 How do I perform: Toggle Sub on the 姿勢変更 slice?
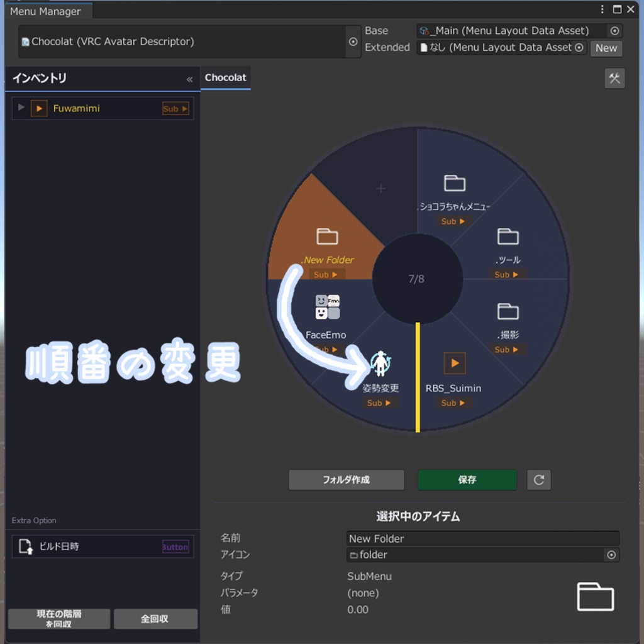coord(379,403)
